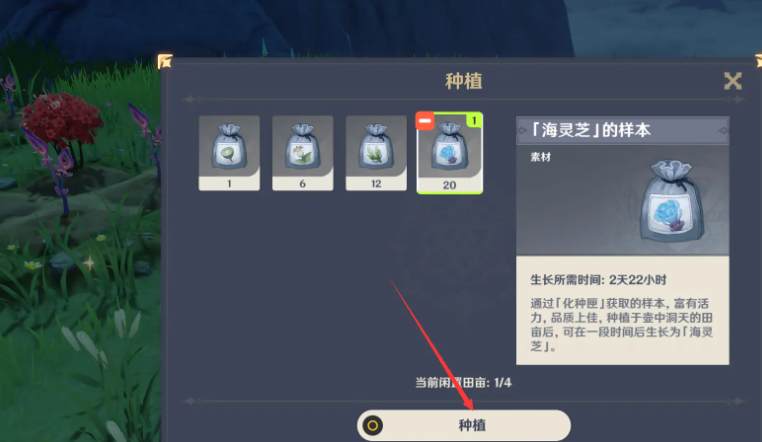Click the 「海灵芝」的样本 title header
Screen dimensions: 762x442
coord(623,130)
